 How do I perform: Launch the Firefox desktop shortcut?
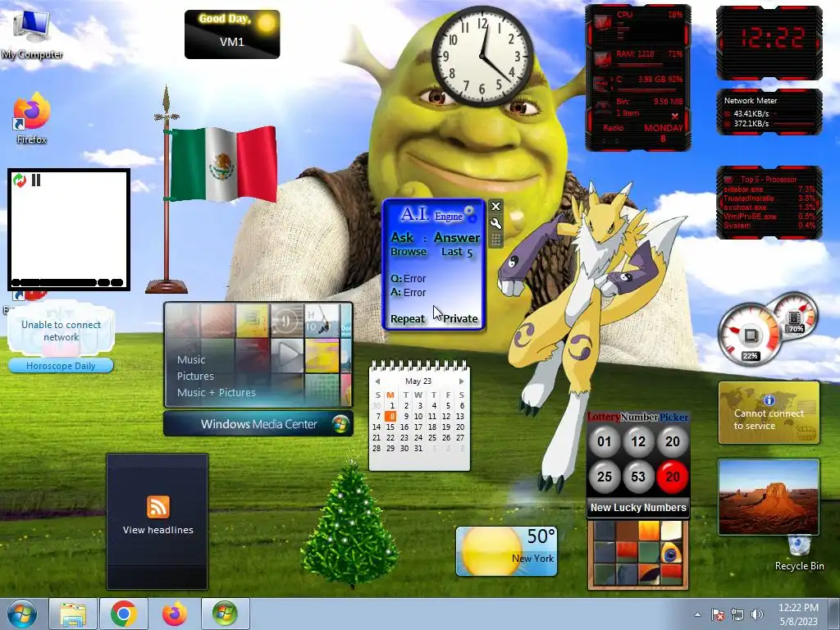tap(32, 119)
